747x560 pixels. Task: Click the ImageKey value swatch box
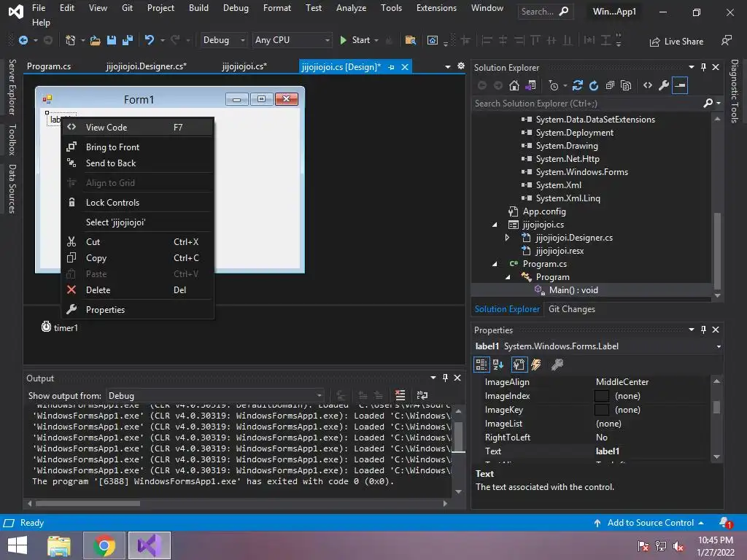tap(602, 410)
